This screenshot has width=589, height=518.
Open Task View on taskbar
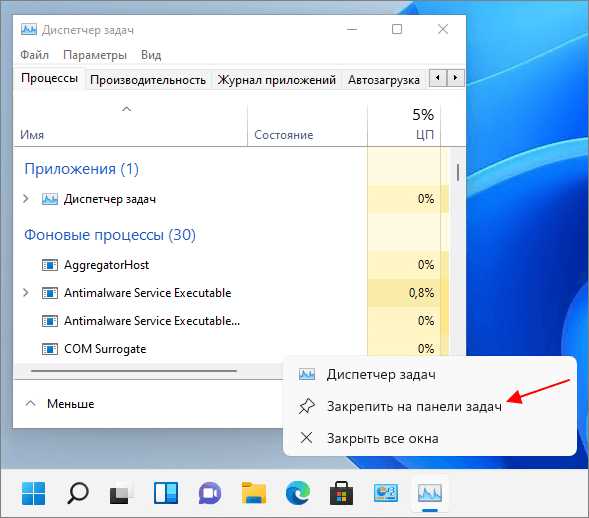[x=121, y=494]
